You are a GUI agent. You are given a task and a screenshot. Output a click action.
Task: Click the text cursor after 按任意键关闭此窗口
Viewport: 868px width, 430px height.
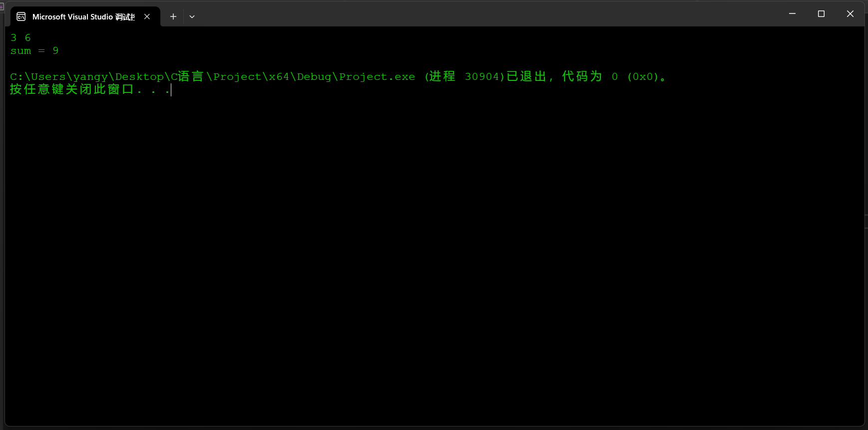click(171, 89)
